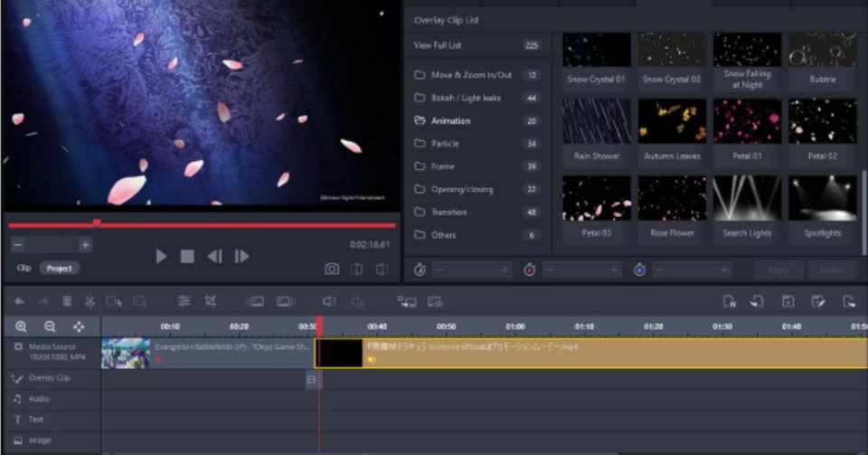Click the Delete (trash) icon in timeline toolbar
Viewport: 868px width, 455px height.
click(67, 301)
